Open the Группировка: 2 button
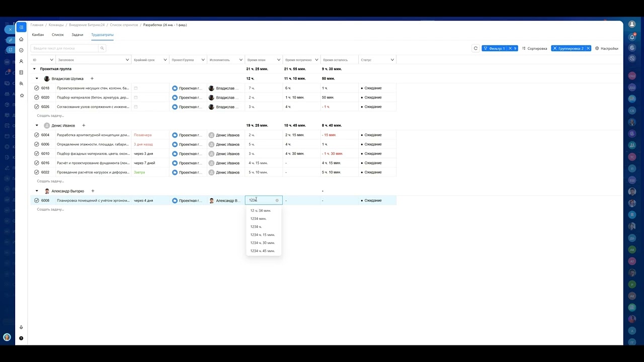Viewport: 644px width, 362px height. [568, 48]
